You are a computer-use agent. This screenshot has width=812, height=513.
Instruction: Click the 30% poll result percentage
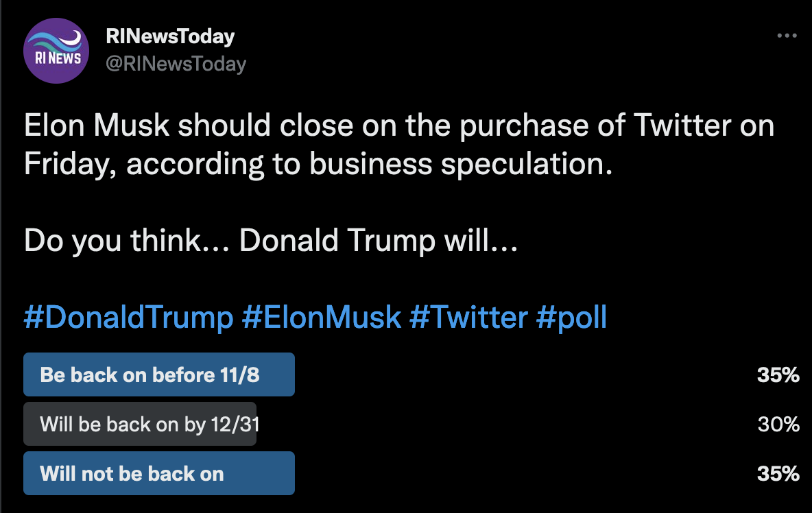778,425
